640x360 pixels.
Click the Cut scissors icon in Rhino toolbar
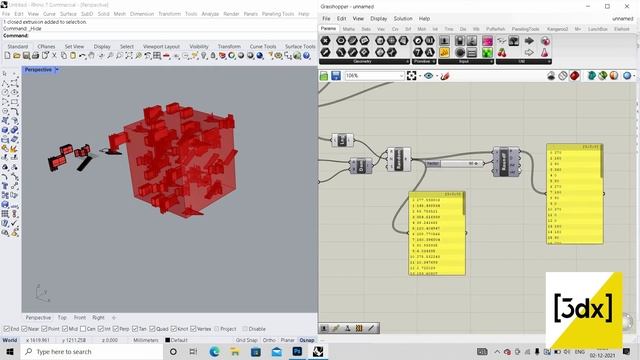coord(54,56)
